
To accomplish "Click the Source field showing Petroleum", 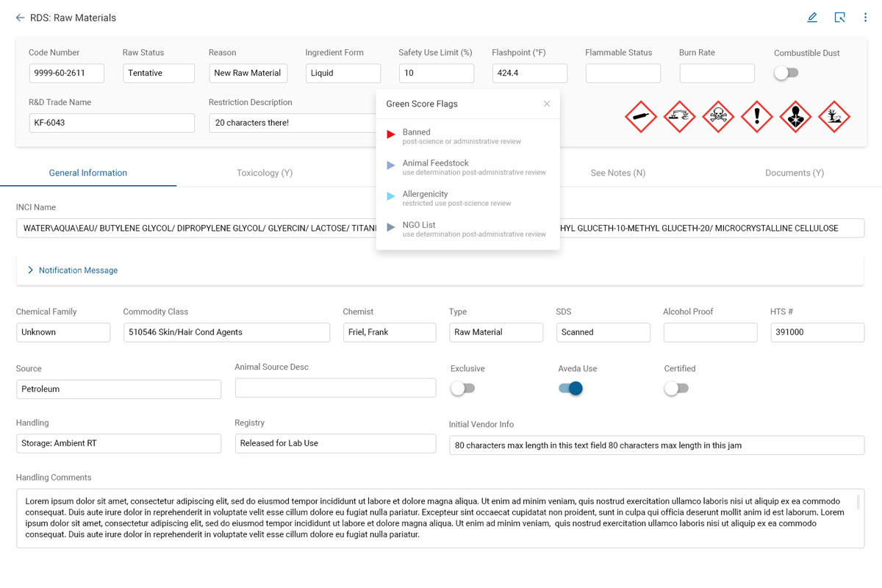I will [x=118, y=389].
